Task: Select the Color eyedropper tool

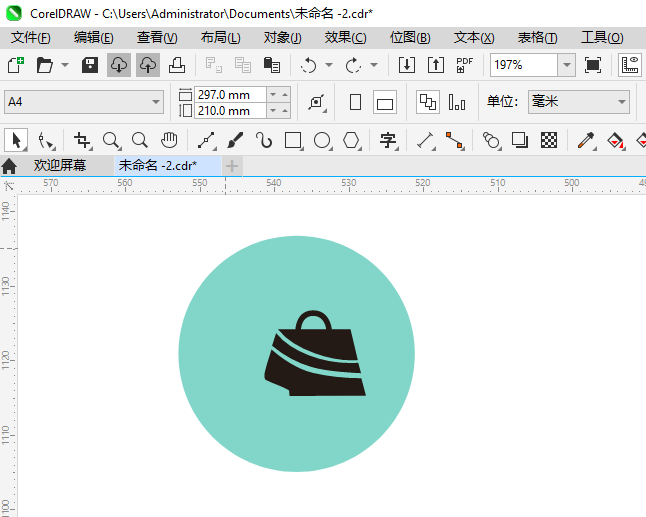Action: (586, 140)
